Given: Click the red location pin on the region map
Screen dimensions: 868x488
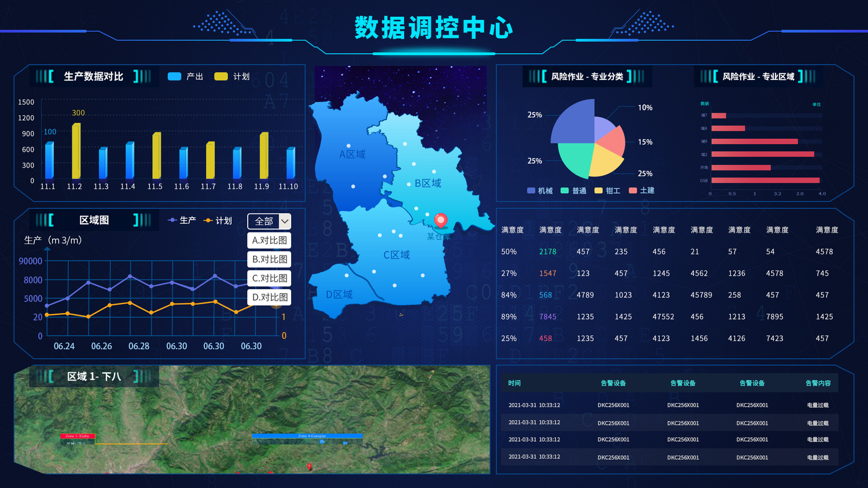Looking at the screenshot, I should point(440,220).
